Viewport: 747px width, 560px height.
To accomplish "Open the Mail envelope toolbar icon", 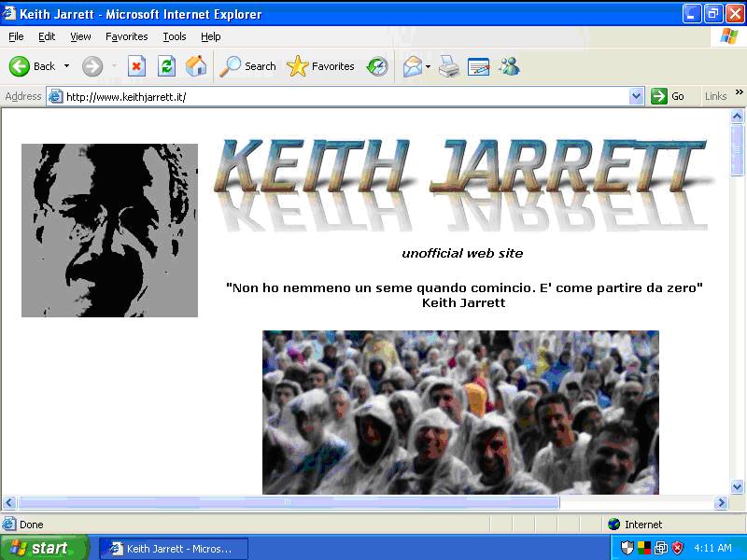I will pyautogui.click(x=412, y=66).
